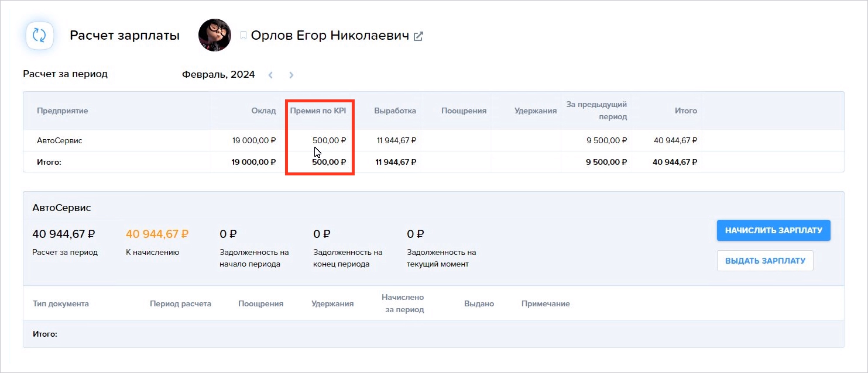Click the ВЫДАТЬ ЗАРПЛАТУ button
This screenshot has height=373, width=868.
pos(765,261)
